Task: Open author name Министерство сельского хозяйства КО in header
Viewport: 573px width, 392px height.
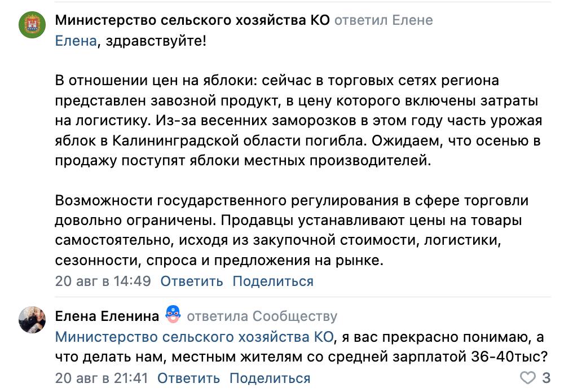Action: (192, 20)
